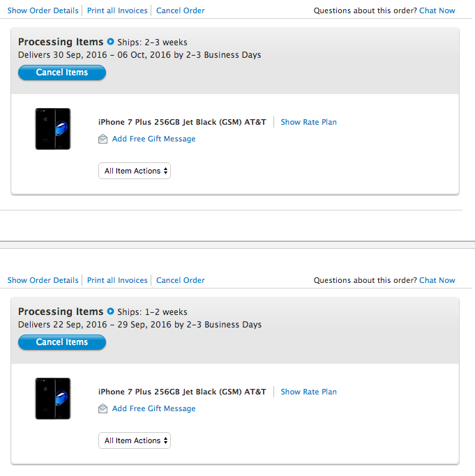The width and height of the screenshot is (475, 476).
Task: Show Order Details for the first order
Action: [x=43, y=10]
